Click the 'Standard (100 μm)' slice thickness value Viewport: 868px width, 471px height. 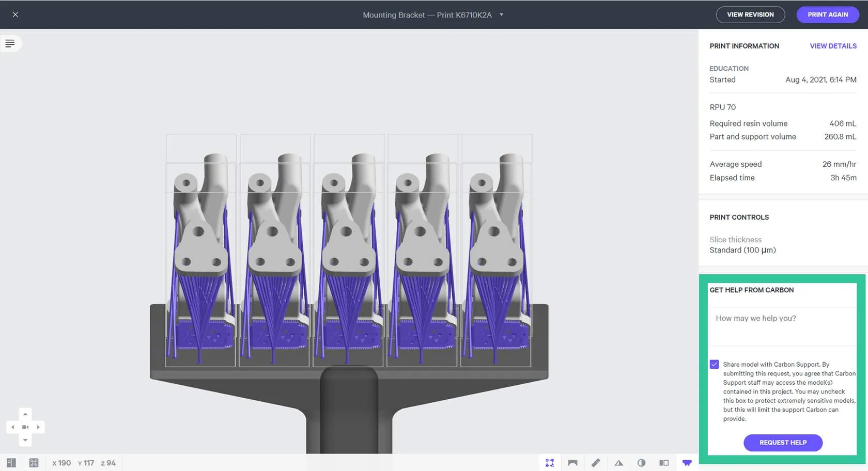tap(742, 250)
